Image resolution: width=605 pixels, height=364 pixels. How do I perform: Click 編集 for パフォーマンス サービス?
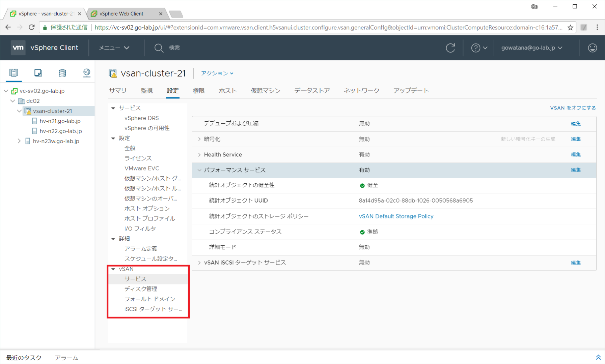click(x=576, y=170)
